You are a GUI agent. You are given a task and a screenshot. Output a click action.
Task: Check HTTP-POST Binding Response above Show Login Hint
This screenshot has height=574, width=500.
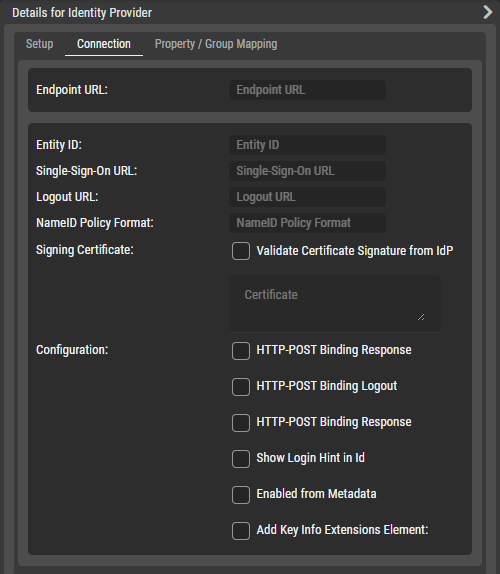pyautogui.click(x=241, y=423)
